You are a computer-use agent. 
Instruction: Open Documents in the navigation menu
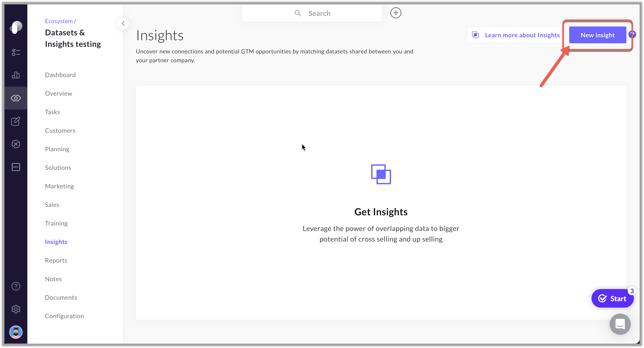click(61, 297)
